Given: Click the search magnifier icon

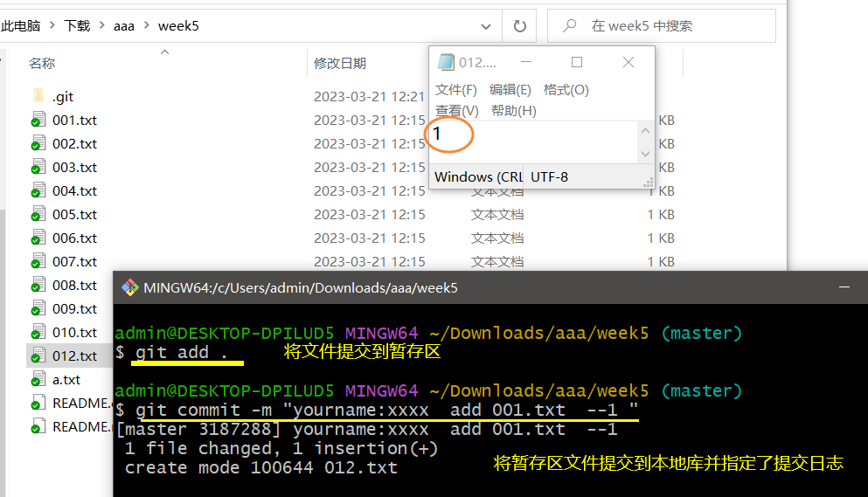Looking at the screenshot, I should coord(569,25).
